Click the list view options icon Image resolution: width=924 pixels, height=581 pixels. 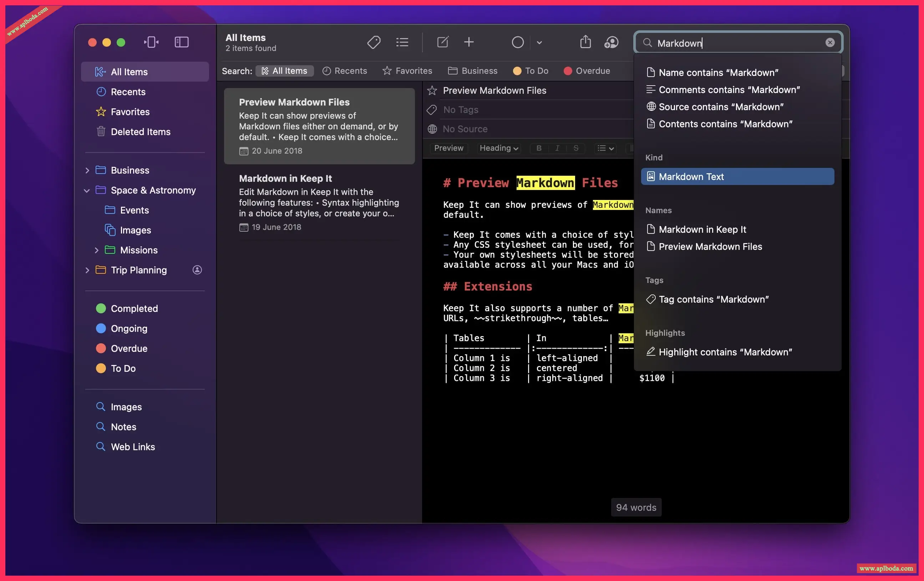402,42
